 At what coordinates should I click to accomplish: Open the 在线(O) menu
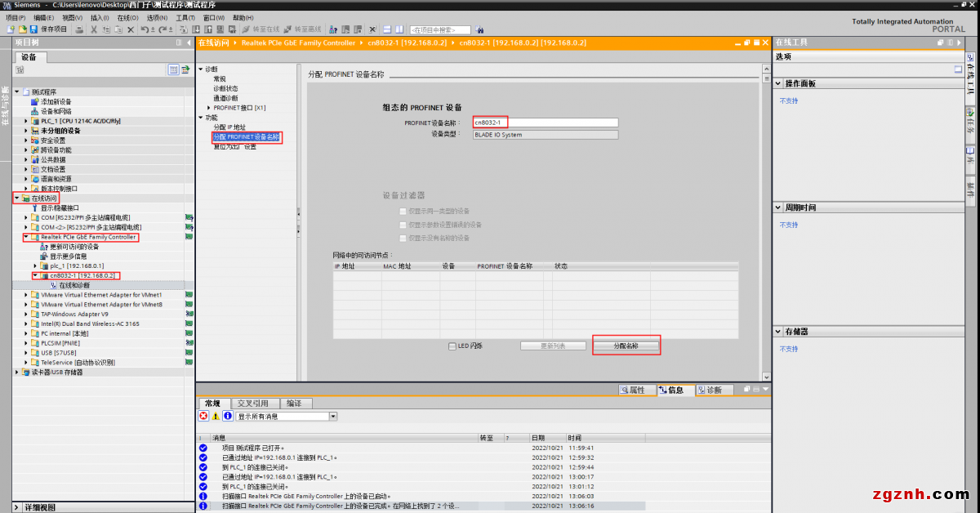click(127, 17)
